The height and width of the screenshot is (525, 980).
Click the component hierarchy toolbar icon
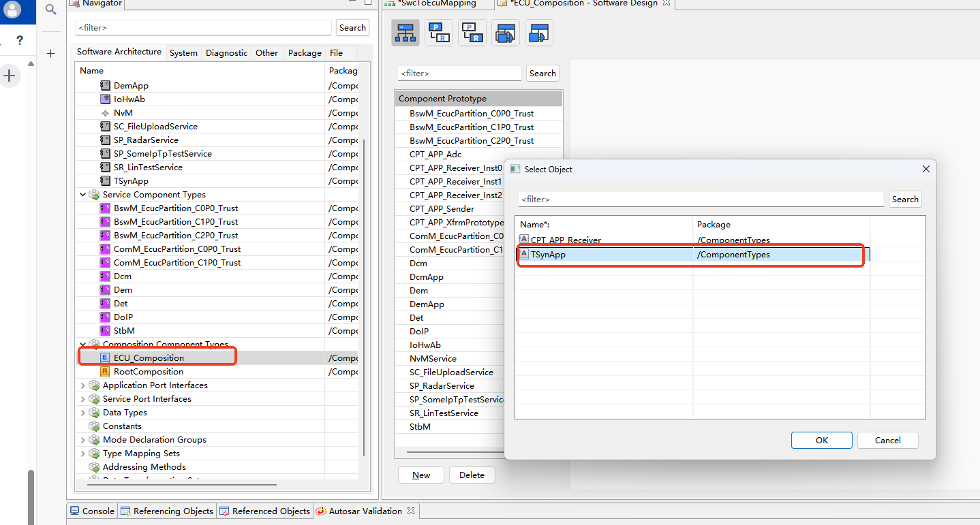coord(405,33)
